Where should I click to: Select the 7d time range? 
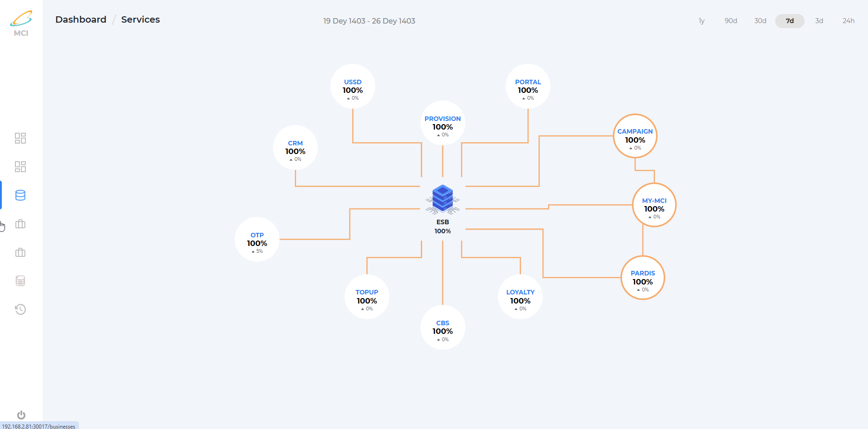click(x=789, y=21)
